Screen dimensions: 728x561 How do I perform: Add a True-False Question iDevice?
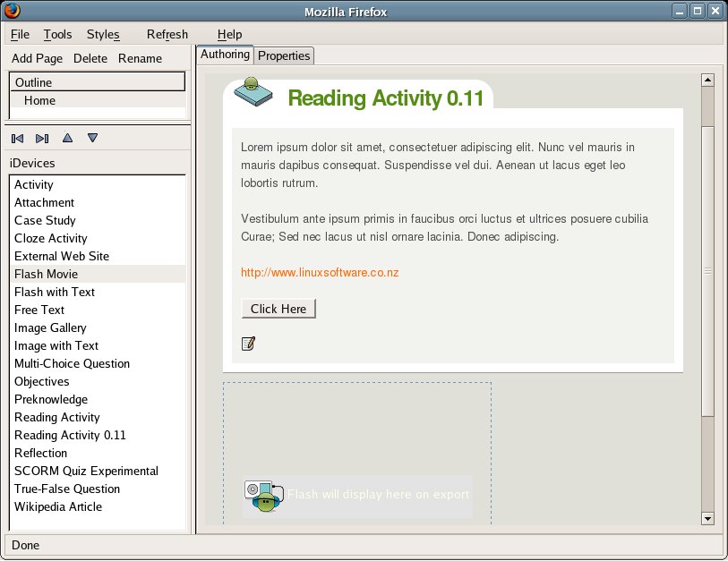coord(97,489)
